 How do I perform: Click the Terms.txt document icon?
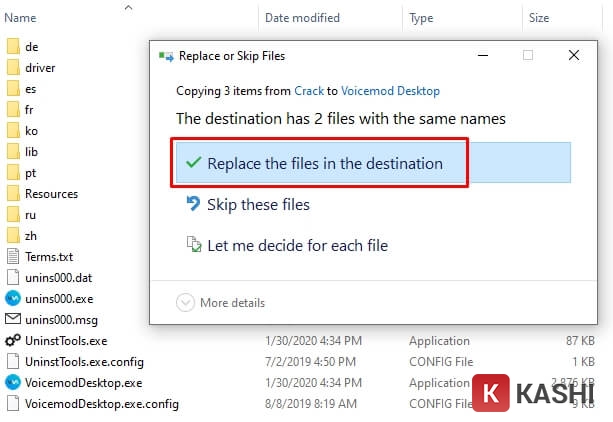[x=13, y=257]
